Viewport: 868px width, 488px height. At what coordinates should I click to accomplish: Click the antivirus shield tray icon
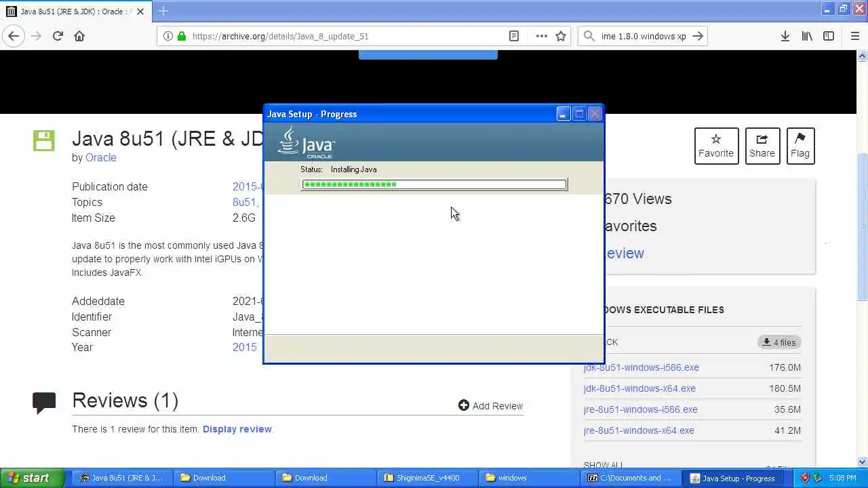click(805, 478)
